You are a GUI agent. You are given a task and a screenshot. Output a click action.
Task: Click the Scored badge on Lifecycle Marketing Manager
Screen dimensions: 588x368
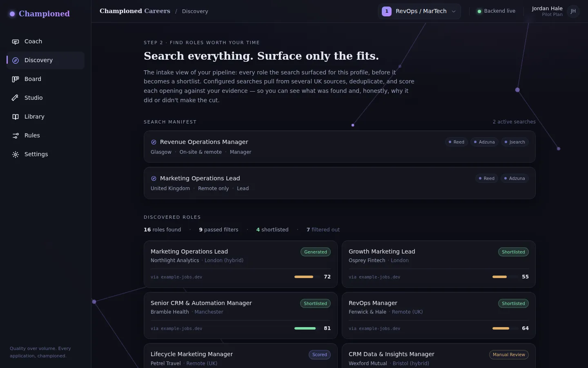320,355
